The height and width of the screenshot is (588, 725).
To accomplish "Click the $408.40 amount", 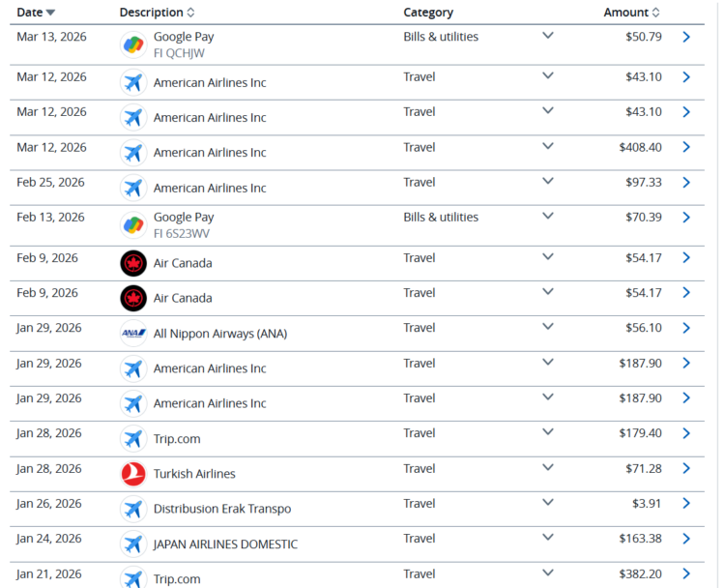I will [640, 148].
